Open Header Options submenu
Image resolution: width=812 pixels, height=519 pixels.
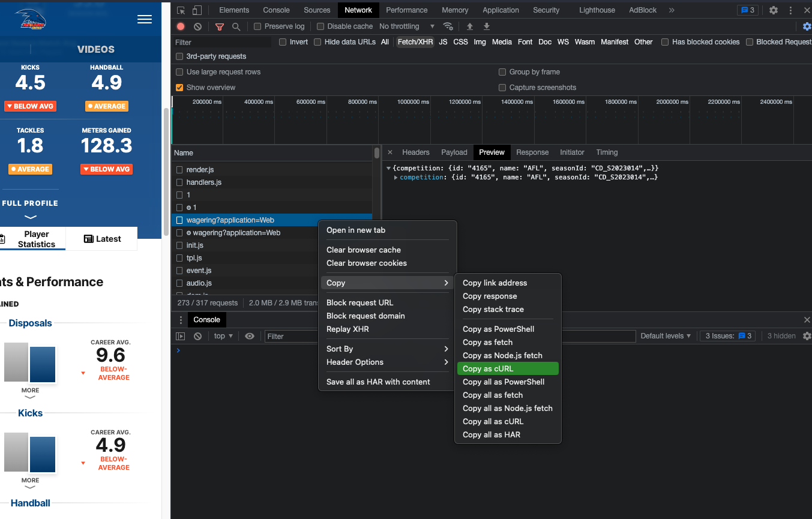tap(387, 362)
